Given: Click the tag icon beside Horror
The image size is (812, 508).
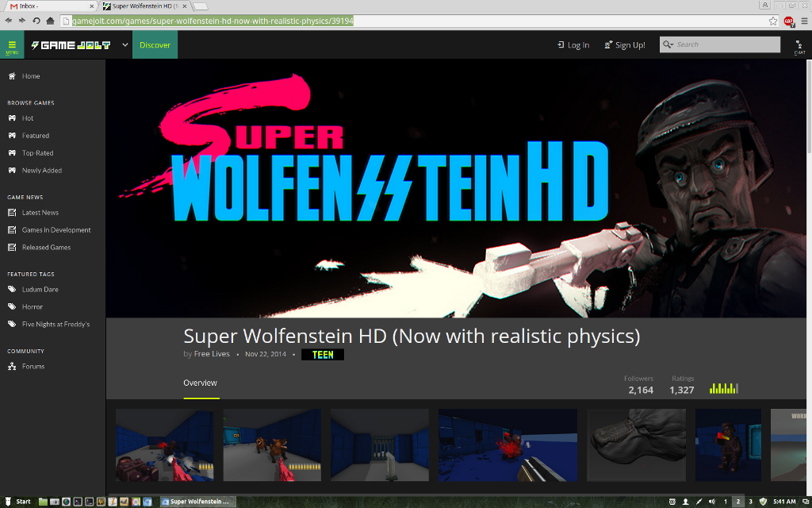Looking at the screenshot, I should [x=12, y=307].
